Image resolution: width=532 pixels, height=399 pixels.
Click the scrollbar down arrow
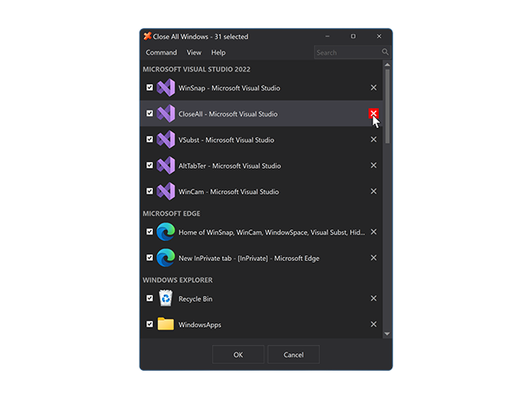point(387,334)
